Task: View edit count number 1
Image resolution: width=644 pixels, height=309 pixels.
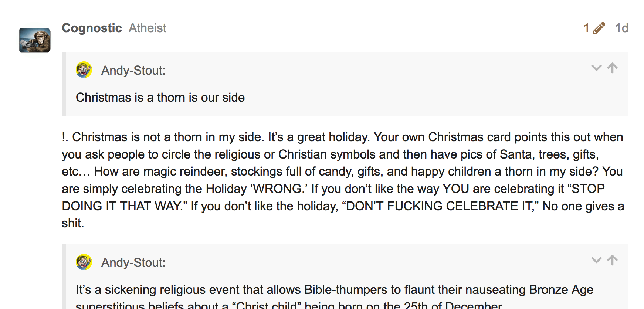Action: (586, 28)
